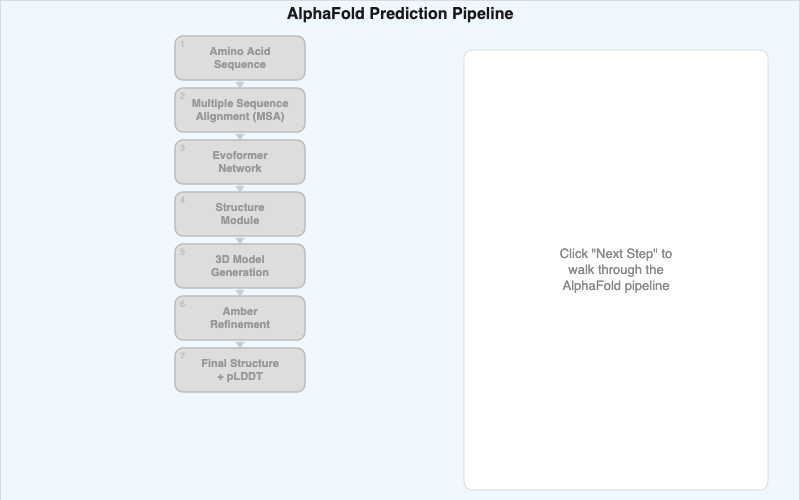
Task: Click the "AlphaFold Prediction Pipeline" title
Action: tap(400, 14)
